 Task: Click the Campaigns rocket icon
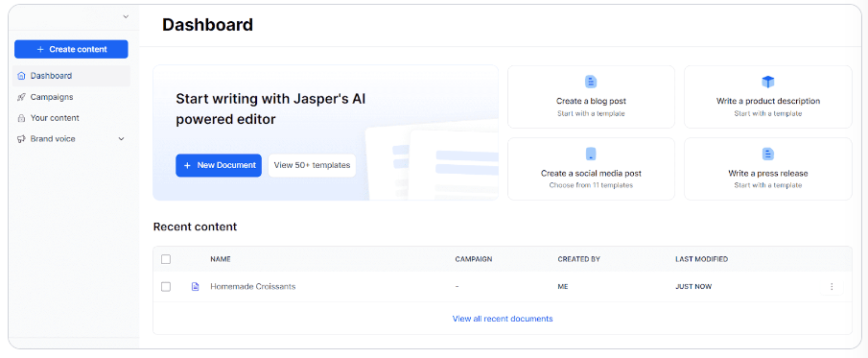click(22, 97)
